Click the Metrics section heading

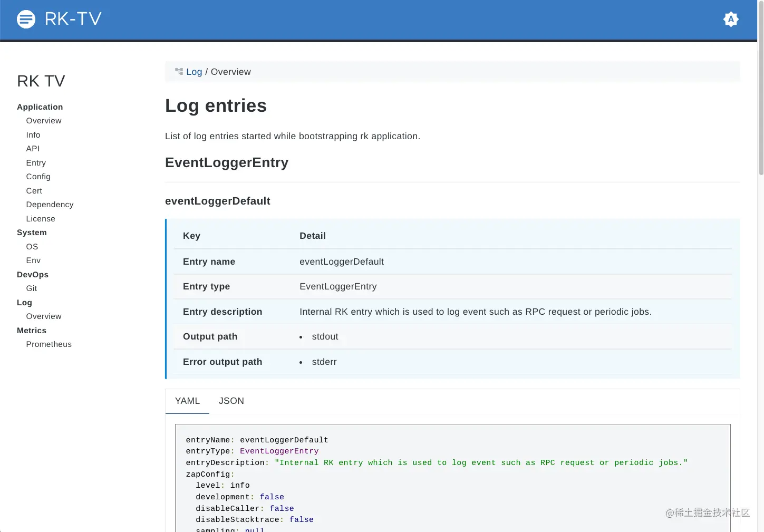tap(32, 331)
